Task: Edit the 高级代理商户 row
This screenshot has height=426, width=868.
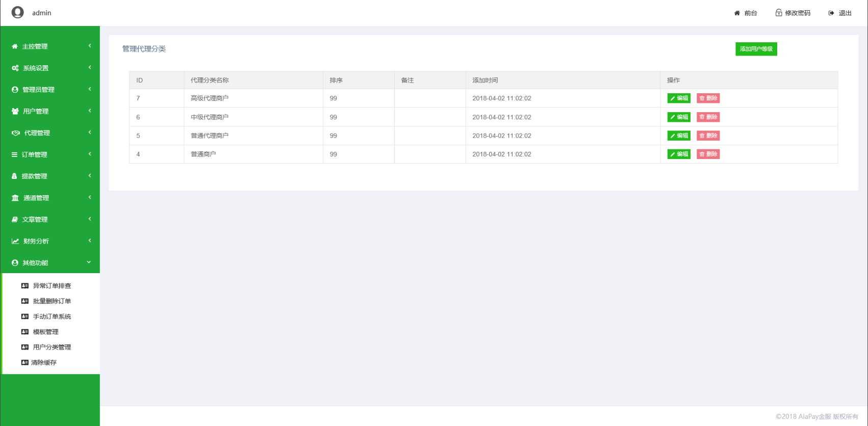Action: pos(678,98)
